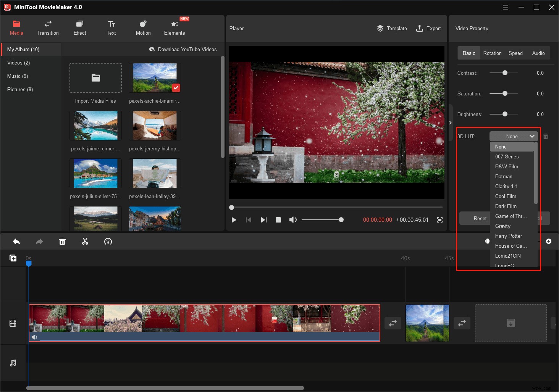Split the clip with the scissors tool
The height and width of the screenshot is (392, 559).
point(85,241)
